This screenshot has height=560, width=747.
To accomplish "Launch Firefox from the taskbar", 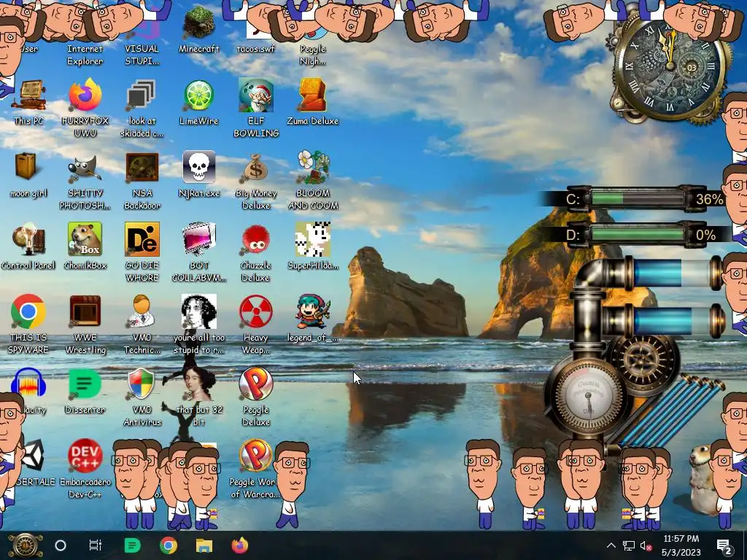I will click(x=239, y=545).
